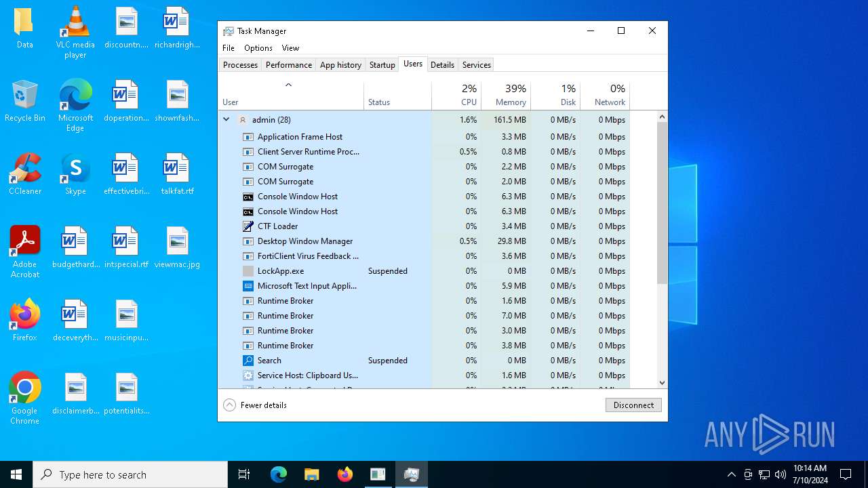Viewport: 868px width, 488px height.
Task: Select the Microsoft Edge desktop shortcut
Action: 75,105
